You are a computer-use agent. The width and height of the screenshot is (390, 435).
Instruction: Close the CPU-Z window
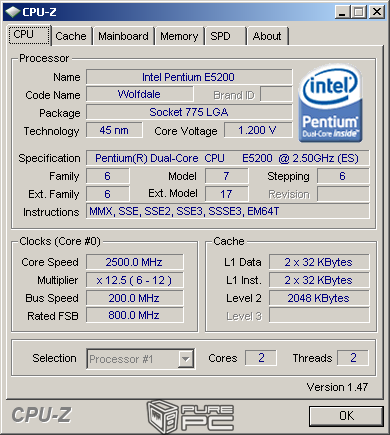pos(377,12)
